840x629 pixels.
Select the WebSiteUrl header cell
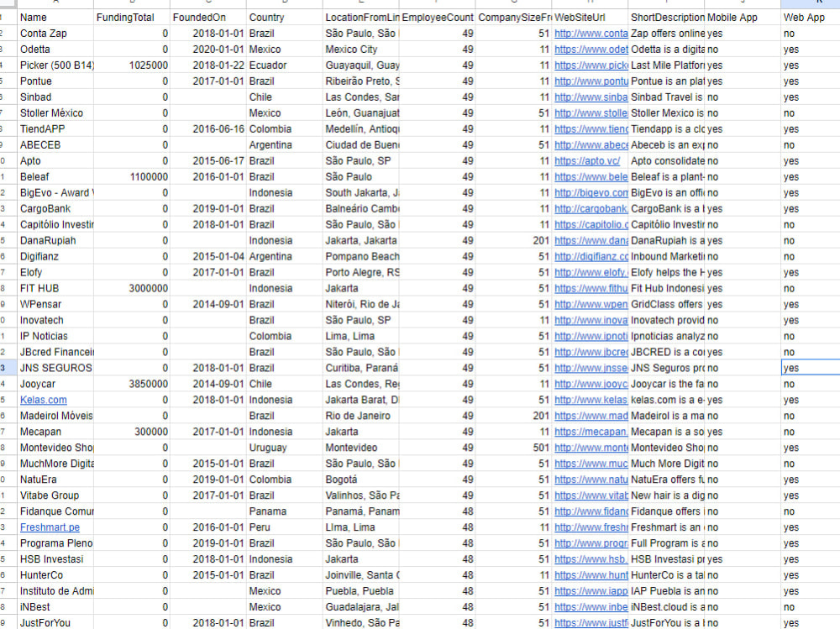[590, 17]
